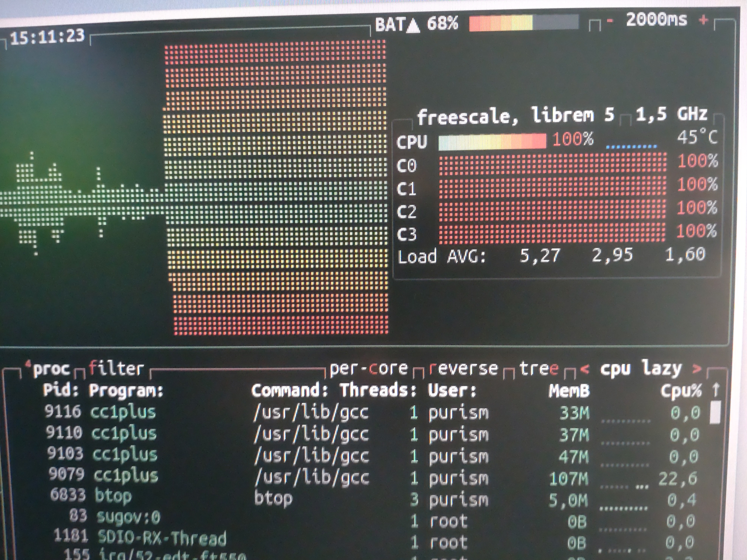Click the C3 core label
Viewport: 747px width, 560px height.
(406, 234)
